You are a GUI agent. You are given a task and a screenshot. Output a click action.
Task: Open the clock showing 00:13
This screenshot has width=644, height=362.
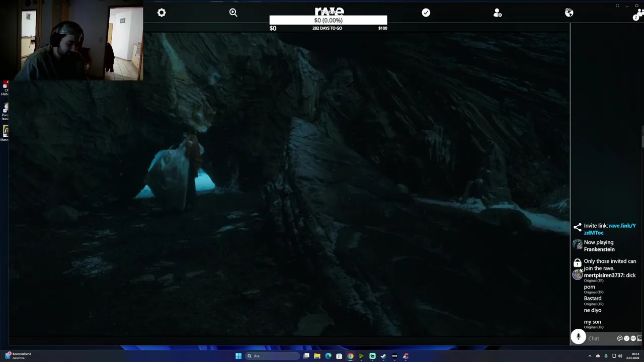pos(632,356)
